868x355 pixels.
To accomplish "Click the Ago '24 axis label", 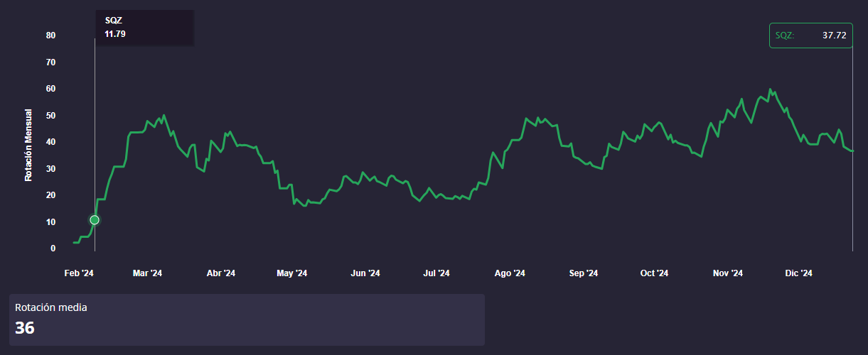I will coord(510,273).
